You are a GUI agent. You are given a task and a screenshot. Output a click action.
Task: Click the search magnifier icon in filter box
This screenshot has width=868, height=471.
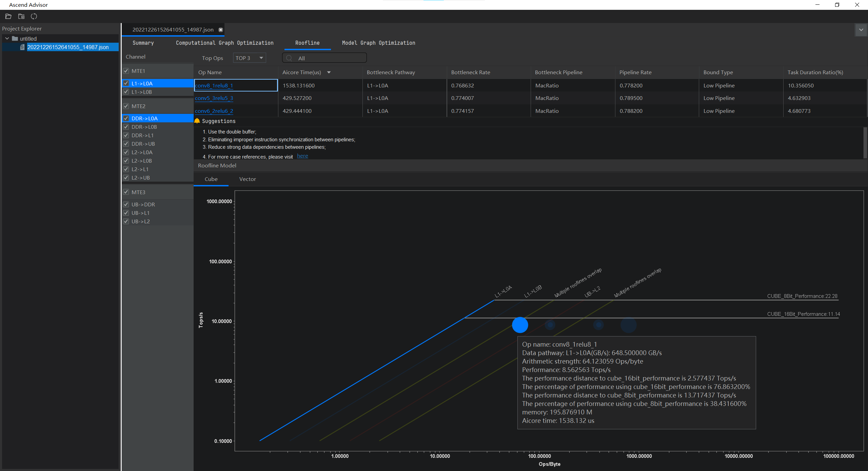289,58
